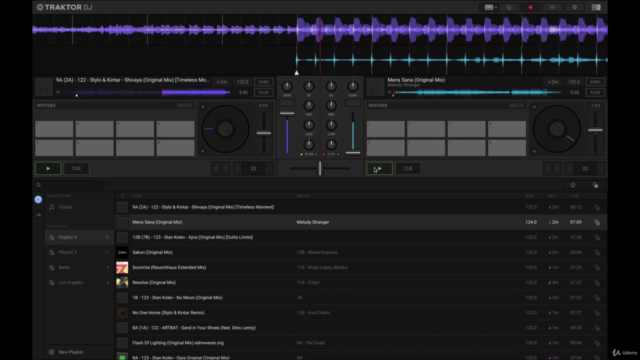The width and height of the screenshot is (640, 360).
Task: Toggle SYNC on the left deck
Action: pos(263,82)
